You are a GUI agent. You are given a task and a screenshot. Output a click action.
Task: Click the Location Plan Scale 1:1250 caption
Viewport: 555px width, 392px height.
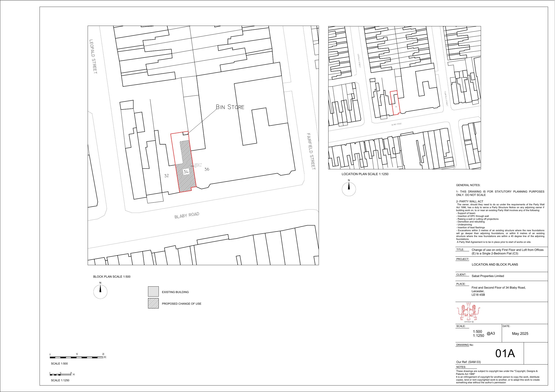pos(365,174)
